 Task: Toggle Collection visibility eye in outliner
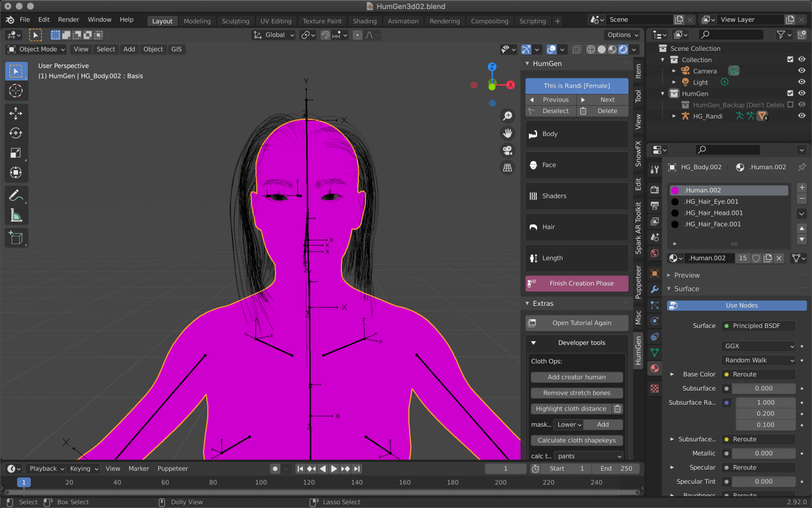coord(802,59)
